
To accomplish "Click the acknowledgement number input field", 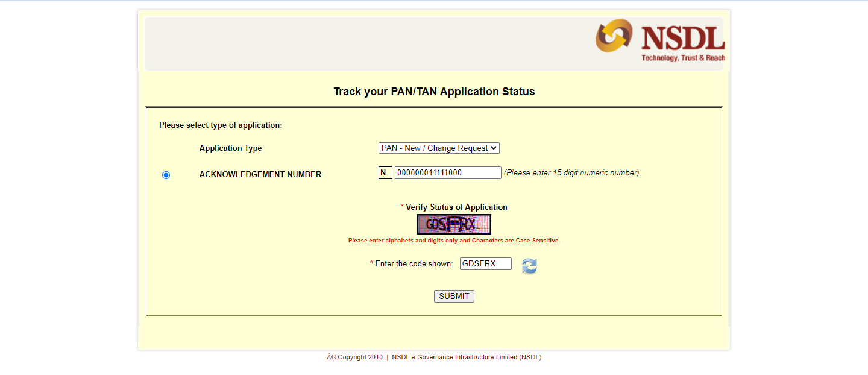I will (447, 173).
